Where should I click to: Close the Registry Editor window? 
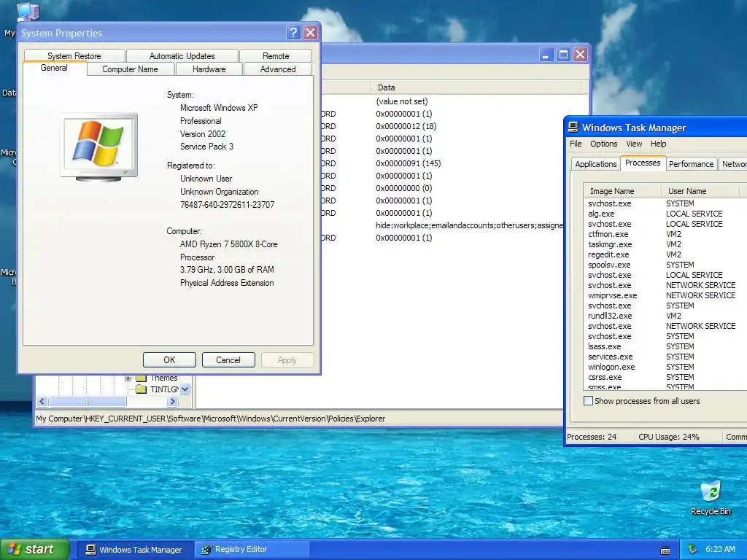click(x=580, y=55)
